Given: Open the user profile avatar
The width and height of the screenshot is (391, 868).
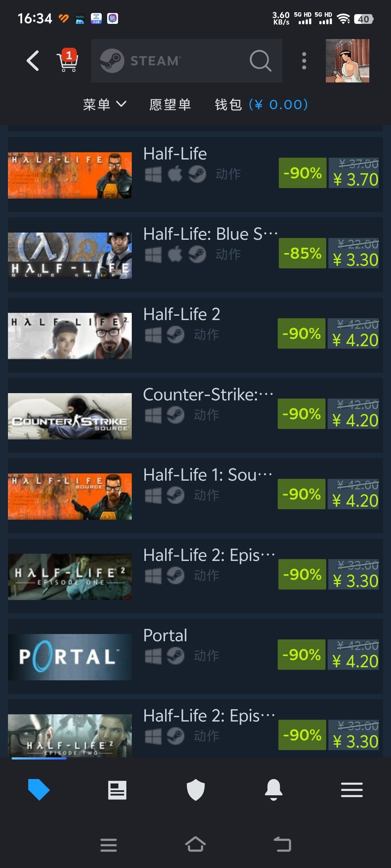Looking at the screenshot, I should (348, 60).
